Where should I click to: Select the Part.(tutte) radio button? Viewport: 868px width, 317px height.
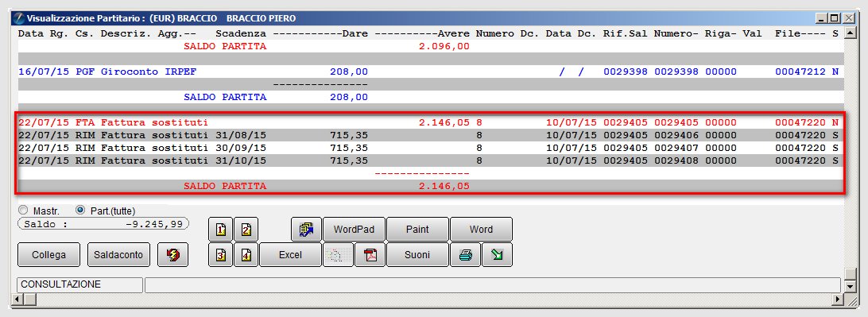click(79, 211)
